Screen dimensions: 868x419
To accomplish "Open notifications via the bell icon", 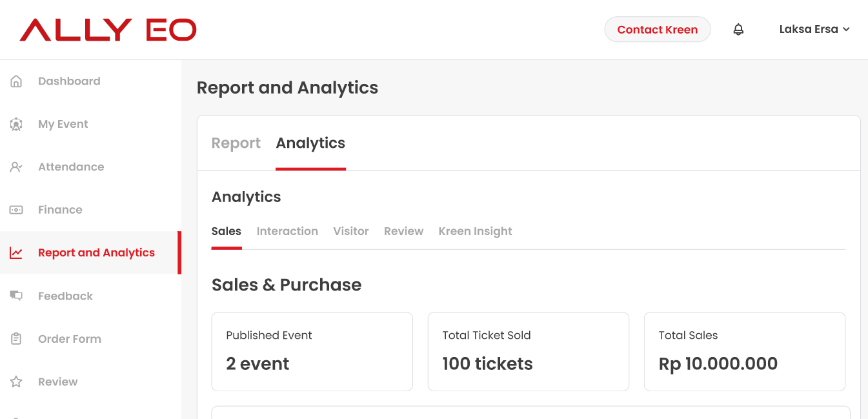I will coord(738,30).
